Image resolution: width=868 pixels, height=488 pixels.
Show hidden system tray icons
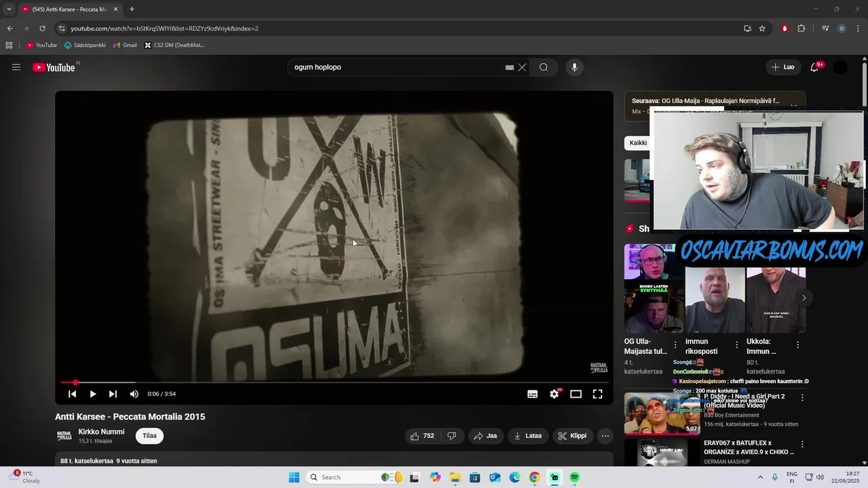point(759,477)
